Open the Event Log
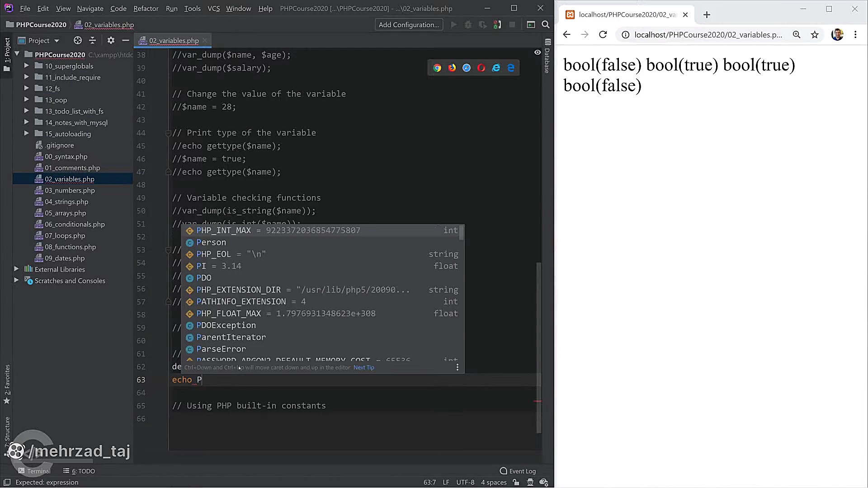The image size is (868, 488). 518,471
